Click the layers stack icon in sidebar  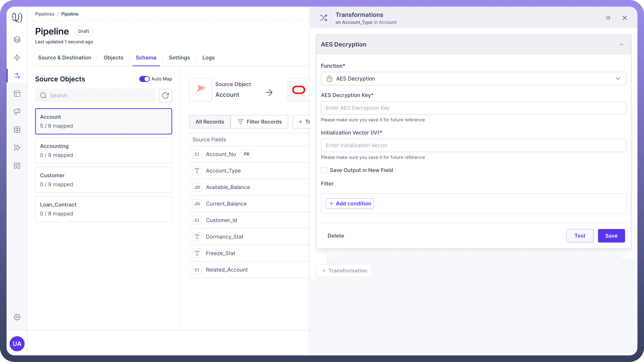coord(17,39)
